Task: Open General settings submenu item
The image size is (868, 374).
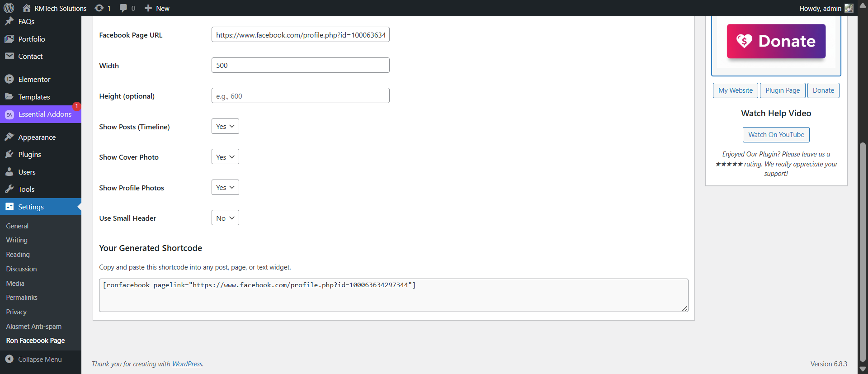Action: tap(17, 226)
